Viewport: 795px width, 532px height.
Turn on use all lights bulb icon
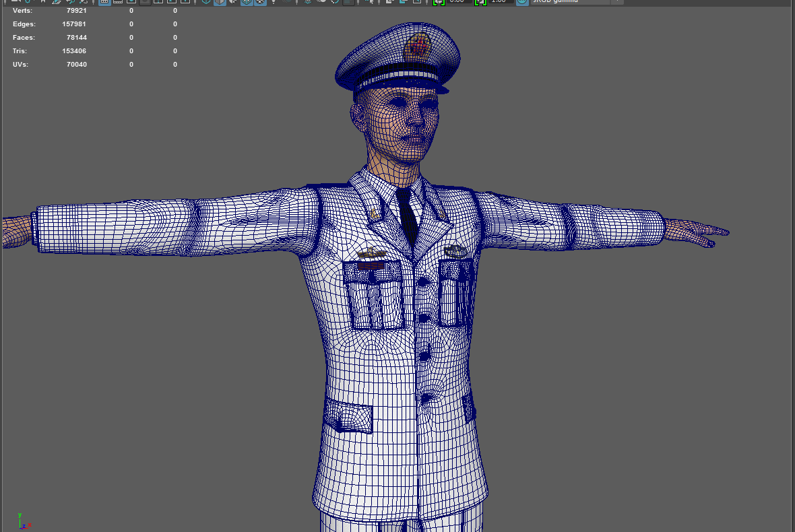tap(274, 2)
